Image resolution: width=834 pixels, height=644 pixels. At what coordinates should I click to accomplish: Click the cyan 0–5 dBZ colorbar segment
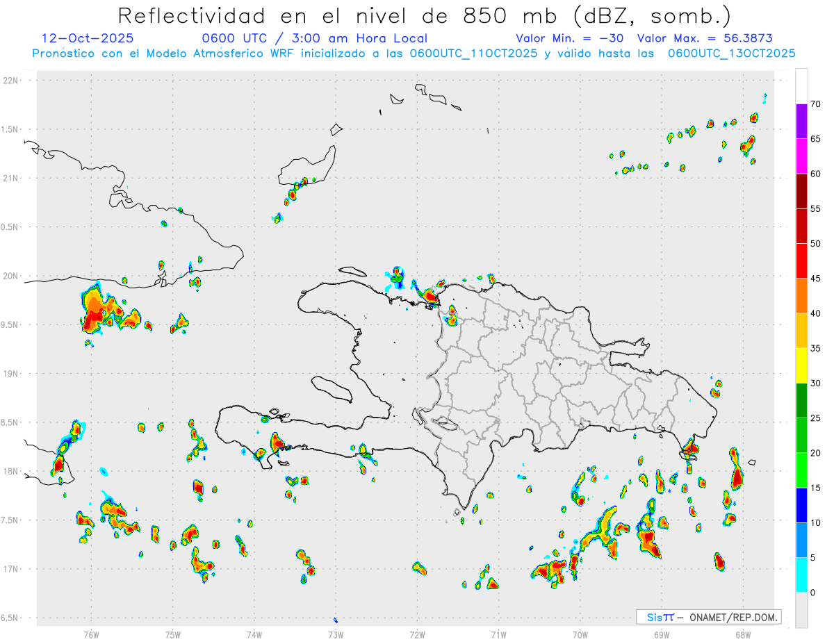coord(801,575)
